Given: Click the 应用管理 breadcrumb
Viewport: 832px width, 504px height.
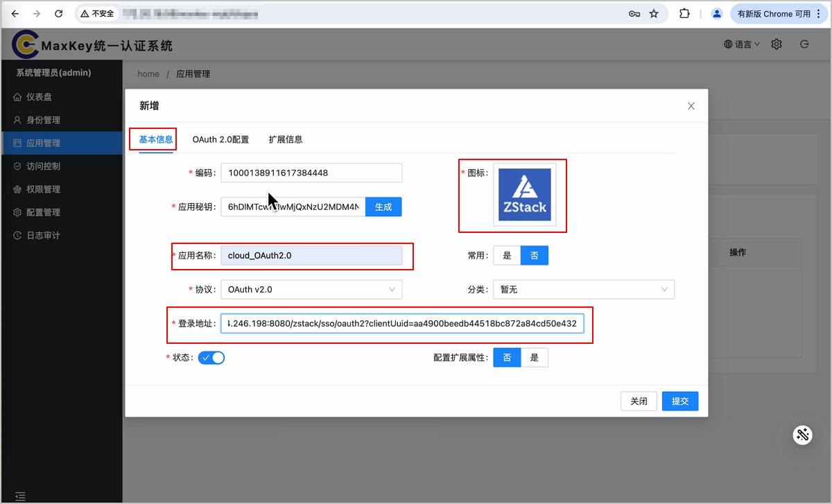Looking at the screenshot, I should click(193, 74).
